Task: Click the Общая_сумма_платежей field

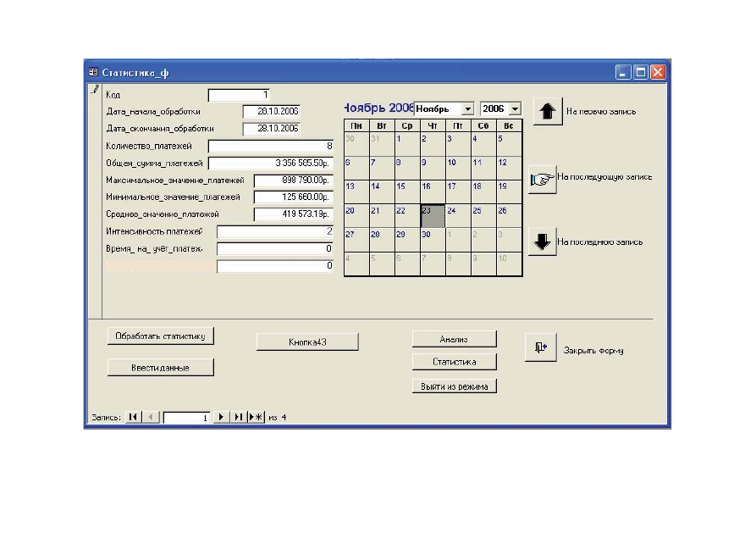Action: tap(271, 164)
